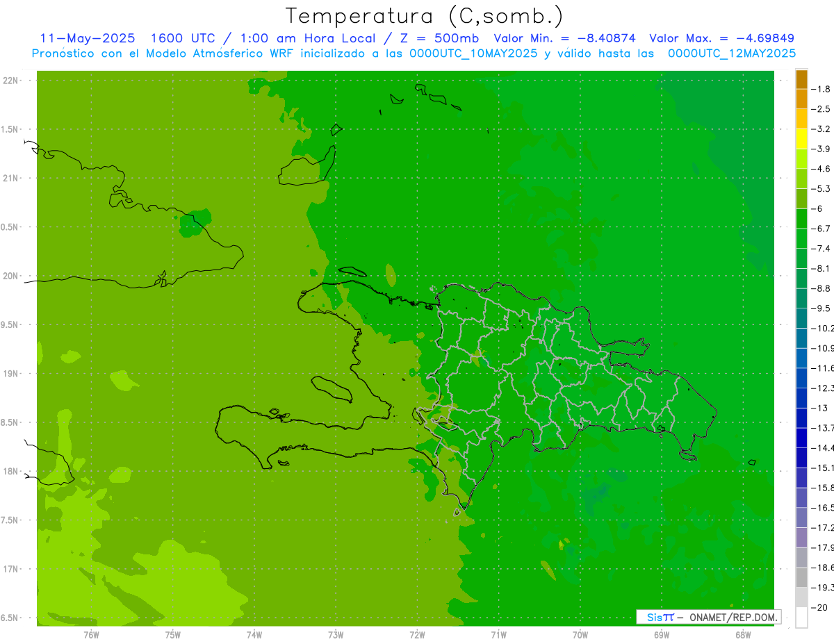Click the "19N" latitude label
The width and height of the screenshot is (834, 644).
[10, 373]
